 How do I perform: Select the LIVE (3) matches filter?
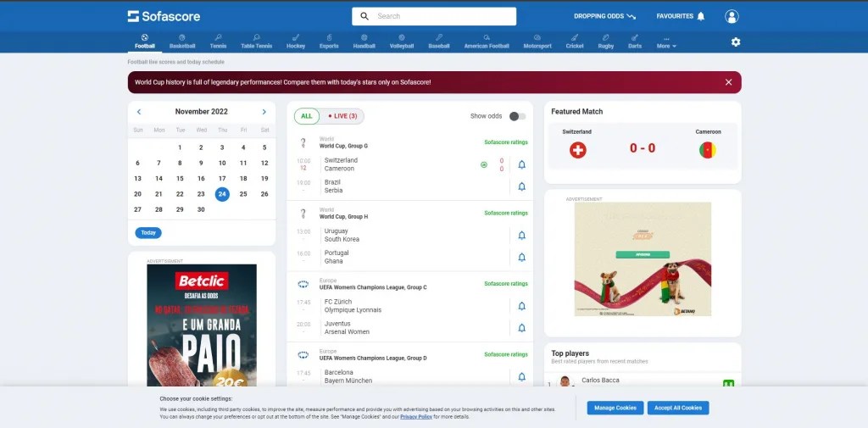click(342, 116)
